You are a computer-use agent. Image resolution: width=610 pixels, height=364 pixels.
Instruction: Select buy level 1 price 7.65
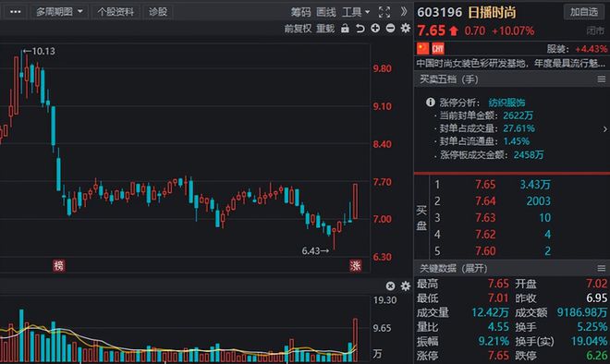click(485, 185)
